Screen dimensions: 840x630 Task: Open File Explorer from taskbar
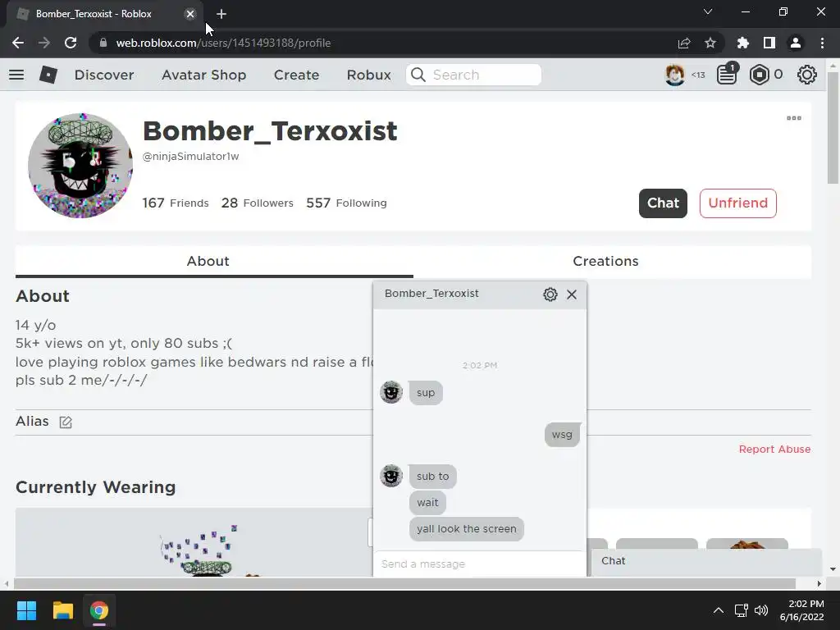(x=62, y=610)
